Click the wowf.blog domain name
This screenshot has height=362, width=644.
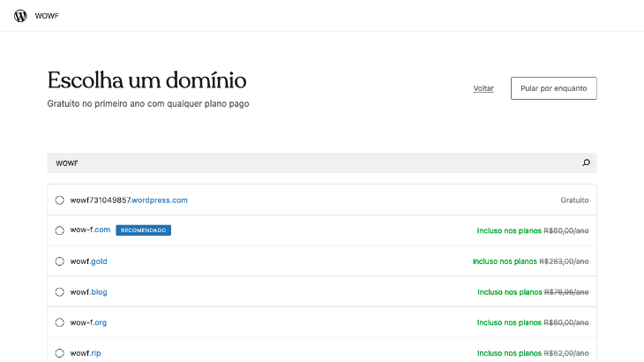[x=88, y=292]
